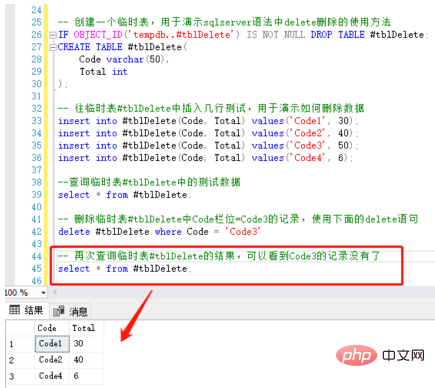Select the Total cell with value 6
435x388 pixels.
(86, 376)
